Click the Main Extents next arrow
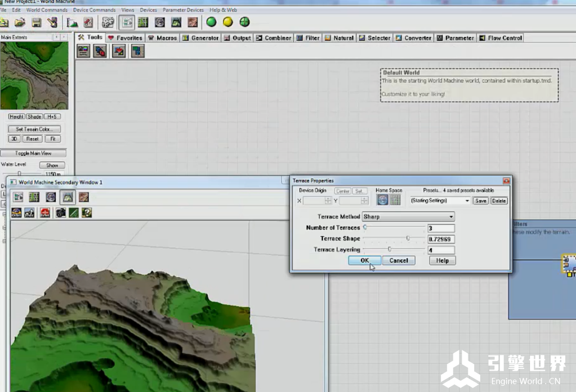Viewport: 576px width, 392px height. pyautogui.click(x=64, y=37)
